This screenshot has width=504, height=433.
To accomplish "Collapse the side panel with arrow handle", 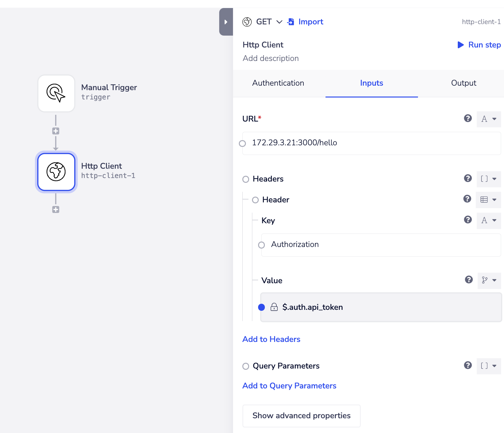I will coord(226,22).
